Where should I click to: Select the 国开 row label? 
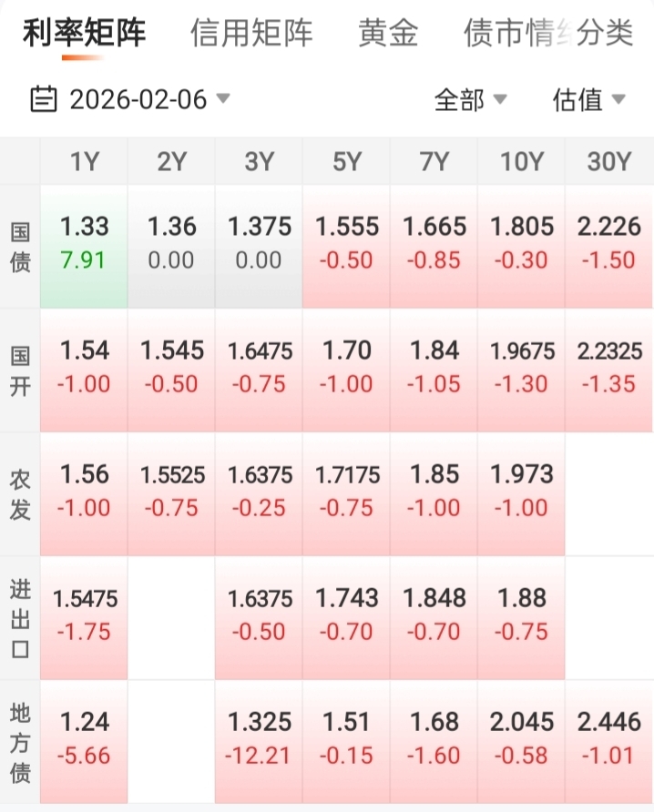20,368
